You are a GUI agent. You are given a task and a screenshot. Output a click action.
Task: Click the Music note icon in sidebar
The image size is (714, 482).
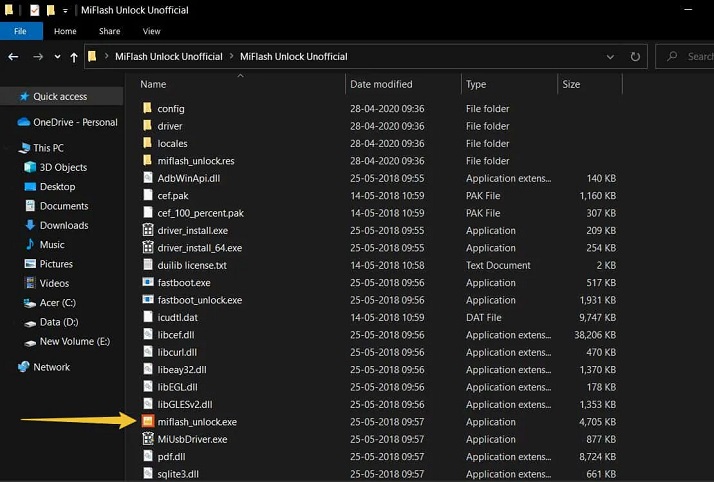tap(30, 244)
